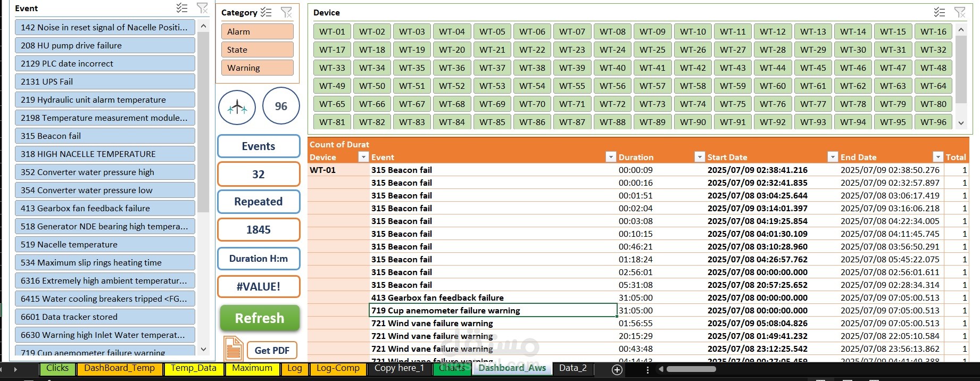Image resolution: width=980 pixels, height=381 pixels.
Task: Navigate sheet tabs to the right arrow
Action: tap(15, 369)
